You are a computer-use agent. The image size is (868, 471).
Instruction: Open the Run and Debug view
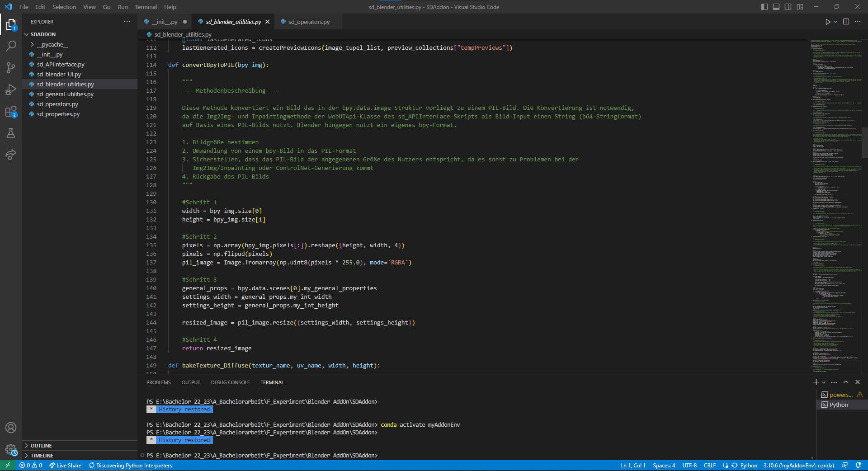pyautogui.click(x=11, y=89)
